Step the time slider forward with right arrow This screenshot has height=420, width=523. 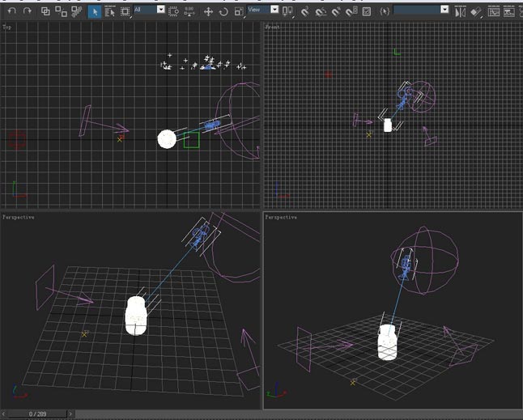pyautogui.click(x=70, y=414)
